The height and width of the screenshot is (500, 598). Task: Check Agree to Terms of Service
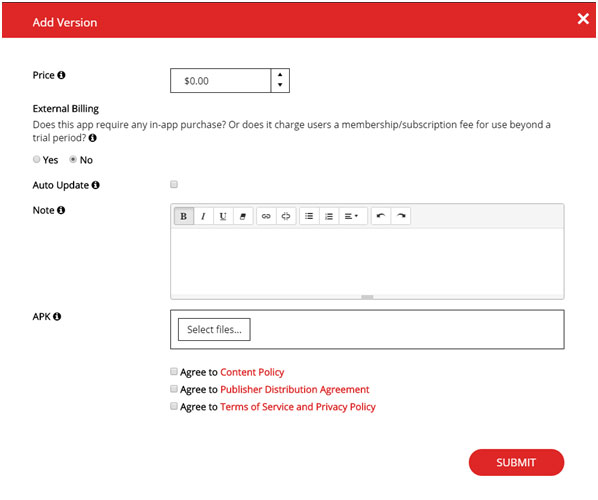coord(174,406)
